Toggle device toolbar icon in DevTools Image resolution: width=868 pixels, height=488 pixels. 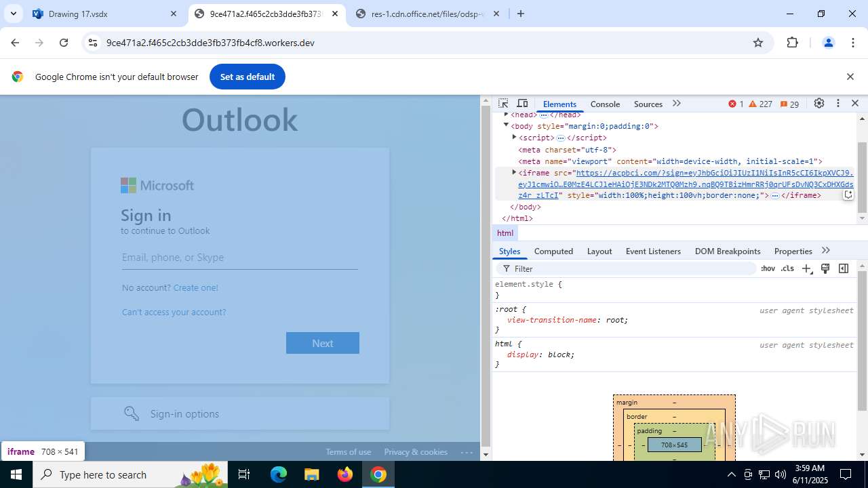(522, 104)
